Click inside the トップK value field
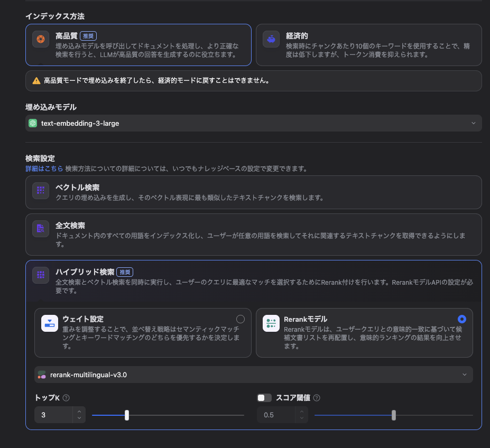Image resolution: width=490 pixels, height=448 pixels. click(53, 415)
